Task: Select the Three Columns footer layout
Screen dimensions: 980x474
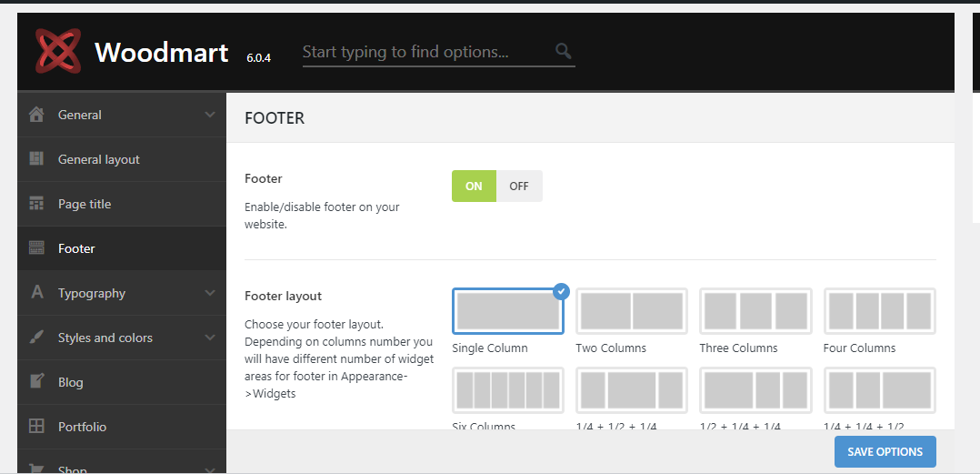Action: pyautogui.click(x=755, y=311)
